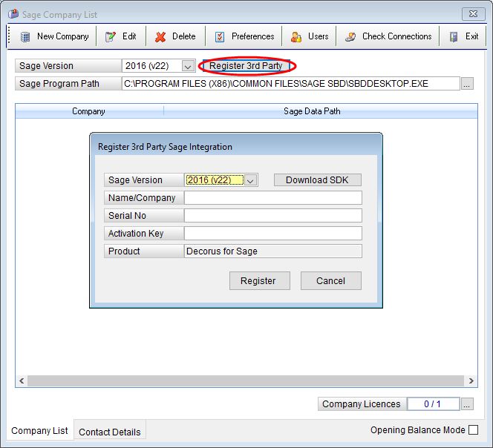Click the Preferences checklist icon
The height and width of the screenshot is (448, 493).
tap(220, 37)
